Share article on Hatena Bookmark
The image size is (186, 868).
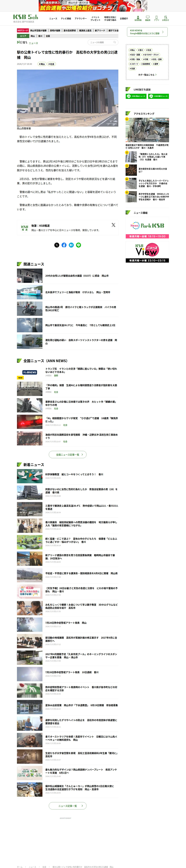[71, 245]
